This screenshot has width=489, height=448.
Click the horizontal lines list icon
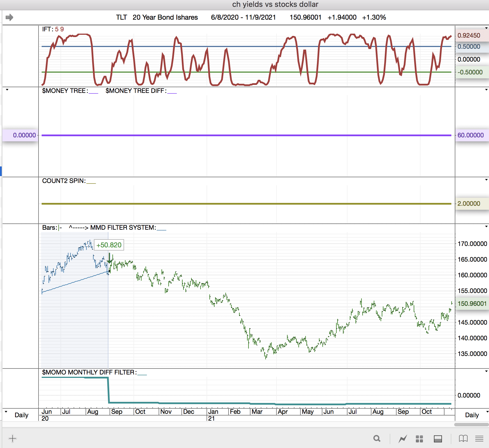479,439
